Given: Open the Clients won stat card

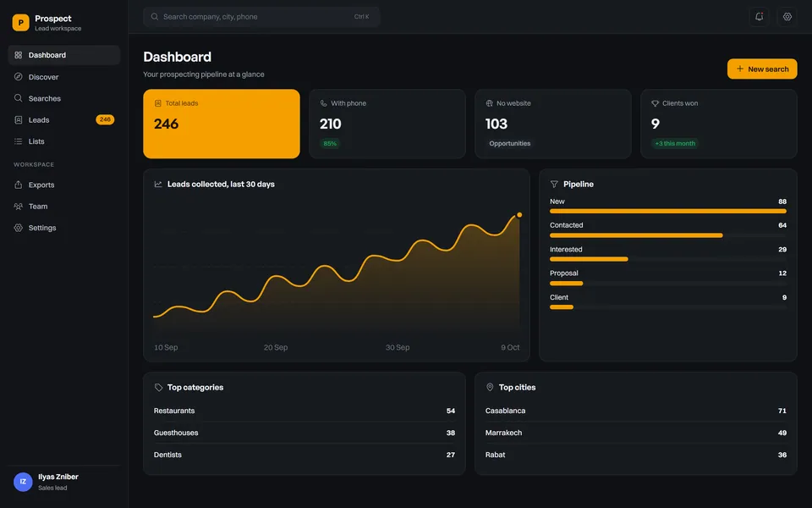Looking at the screenshot, I should pyautogui.click(x=719, y=124).
